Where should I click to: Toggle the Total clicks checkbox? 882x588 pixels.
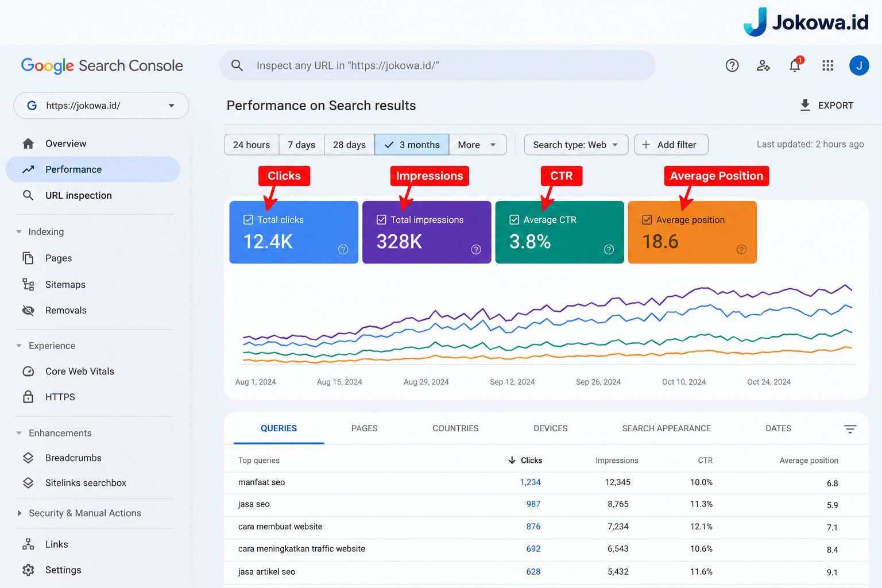249,219
